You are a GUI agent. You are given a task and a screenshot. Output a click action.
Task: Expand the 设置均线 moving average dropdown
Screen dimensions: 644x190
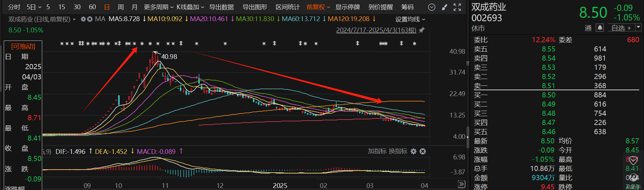click(410, 19)
